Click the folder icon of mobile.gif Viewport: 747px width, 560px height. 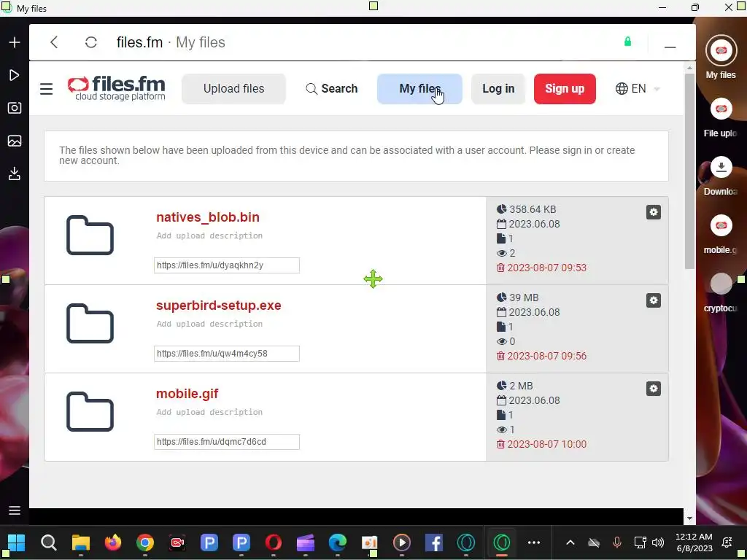coord(90,411)
